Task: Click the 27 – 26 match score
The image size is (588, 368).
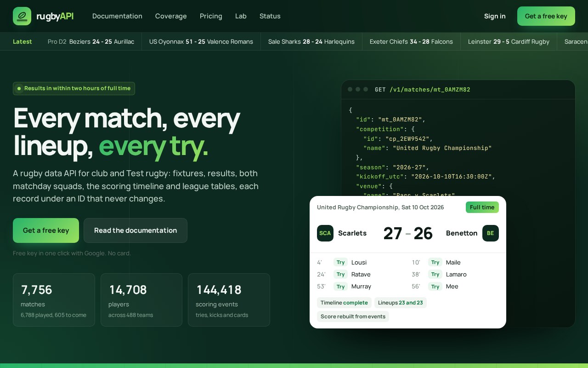Action: [x=408, y=233]
